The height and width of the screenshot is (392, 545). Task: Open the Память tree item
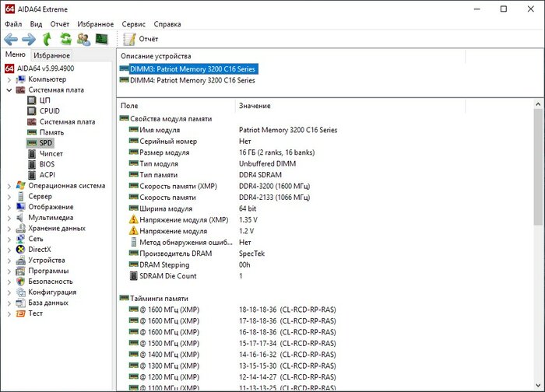coord(51,132)
